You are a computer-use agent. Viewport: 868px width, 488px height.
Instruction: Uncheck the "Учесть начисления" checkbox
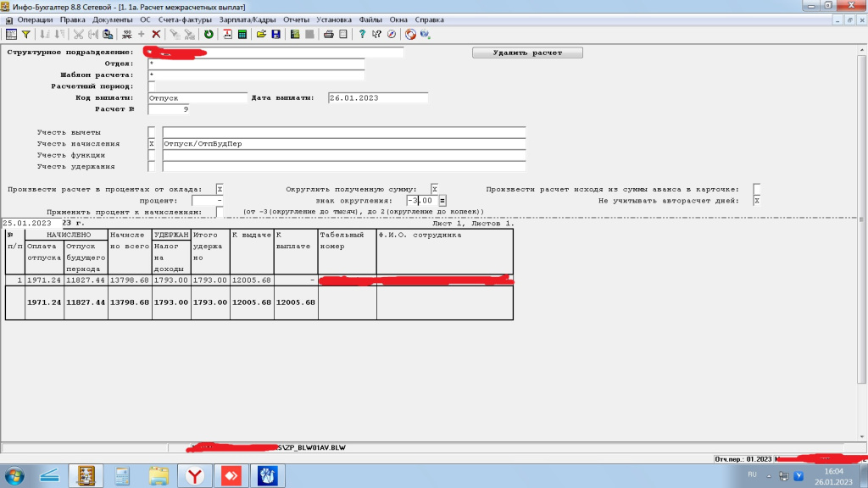[x=152, y=144]
